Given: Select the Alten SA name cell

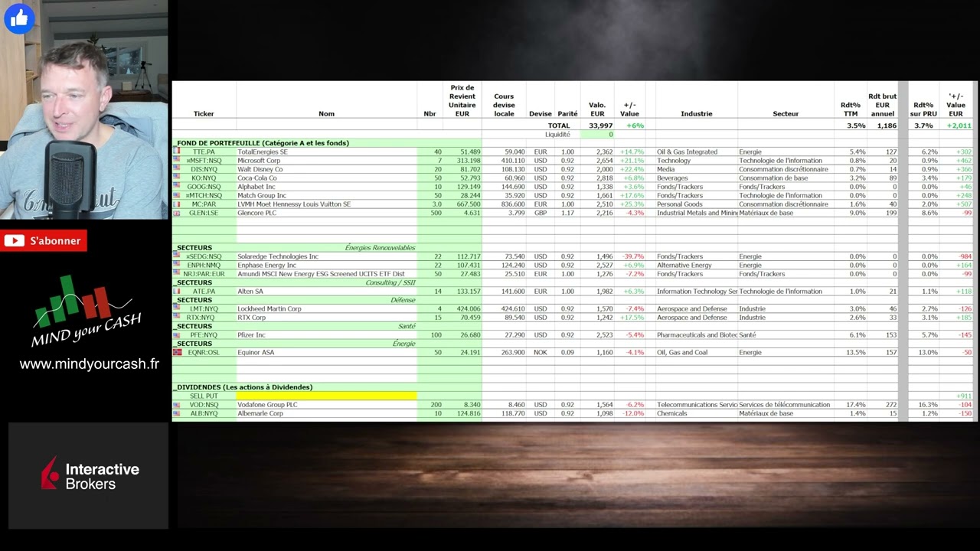Looking at the screenshot, I should [x=327, y=292].
